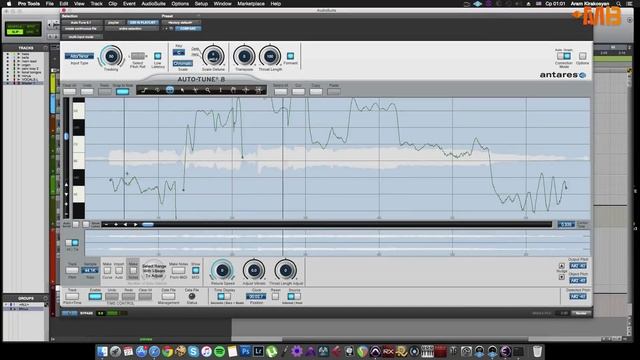This screenshot has width=640, height=360.
Task: Click the Undo button near Clear All
Action: [87, 91]
